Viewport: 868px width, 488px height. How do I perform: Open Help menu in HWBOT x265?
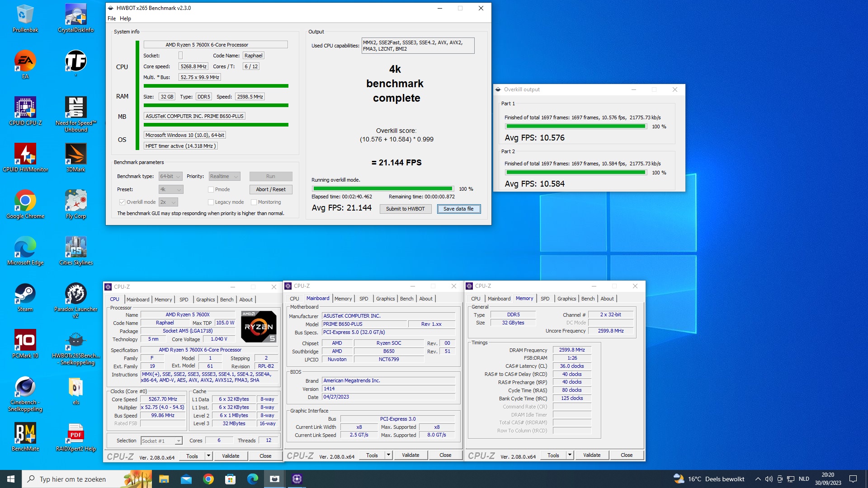coord(125,19)
